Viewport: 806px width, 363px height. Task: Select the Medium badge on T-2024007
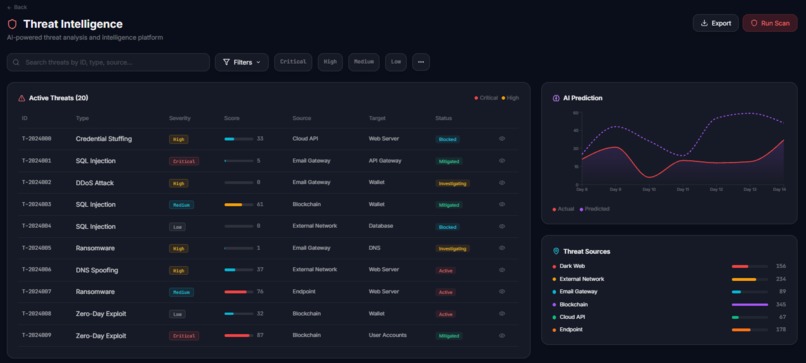[x=181, y=292]
